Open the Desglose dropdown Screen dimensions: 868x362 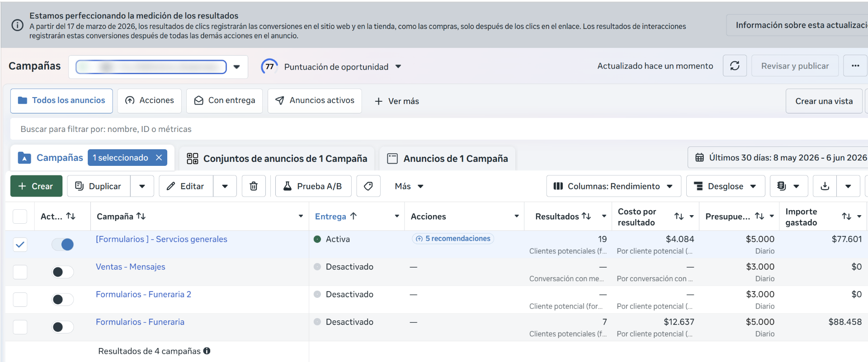pyautogui.click(x=726, y=186)
